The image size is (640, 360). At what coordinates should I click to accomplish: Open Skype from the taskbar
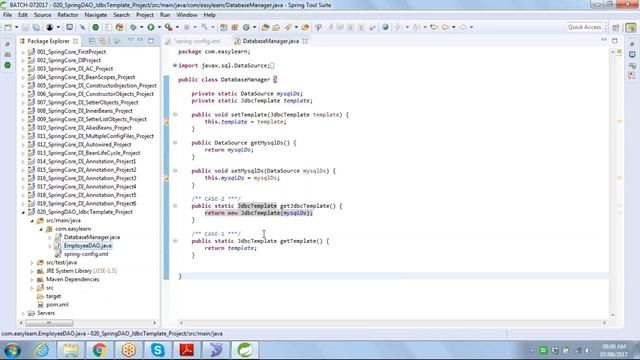pyautogui.click(x=158, y=350)
